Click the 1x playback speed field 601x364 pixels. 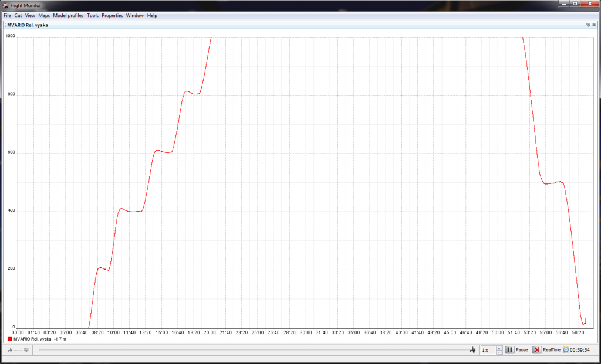[x=488, y=350]
